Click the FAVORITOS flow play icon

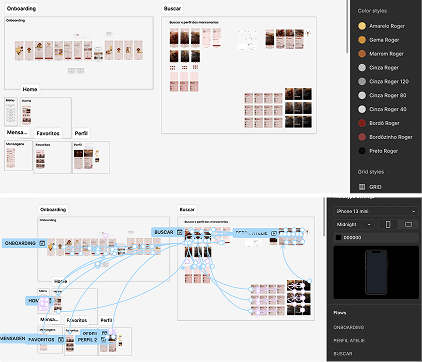[x=61, y=340]
